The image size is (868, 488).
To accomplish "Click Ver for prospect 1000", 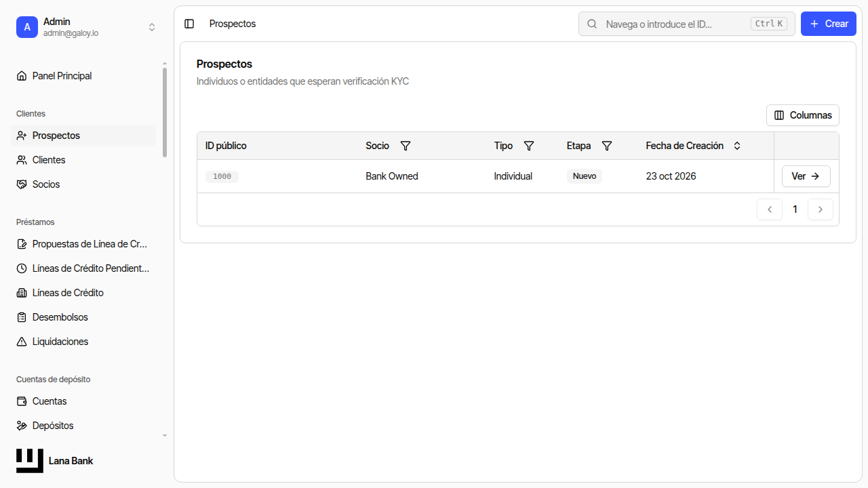I will (806, 176).
